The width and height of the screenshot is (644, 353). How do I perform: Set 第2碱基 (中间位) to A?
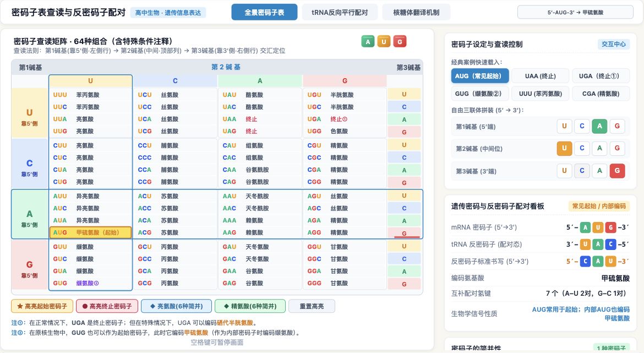point(599,148)
